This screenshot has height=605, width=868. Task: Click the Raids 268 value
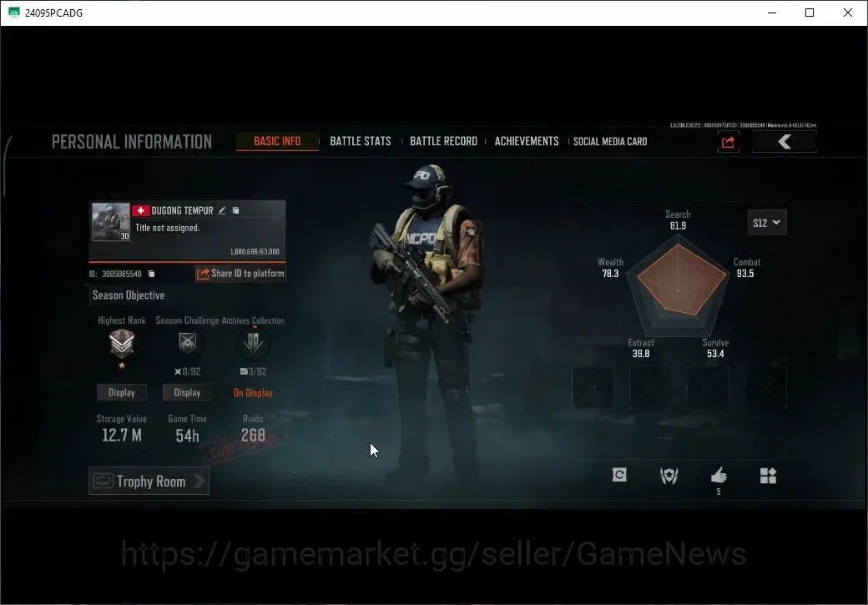(253, 436)
